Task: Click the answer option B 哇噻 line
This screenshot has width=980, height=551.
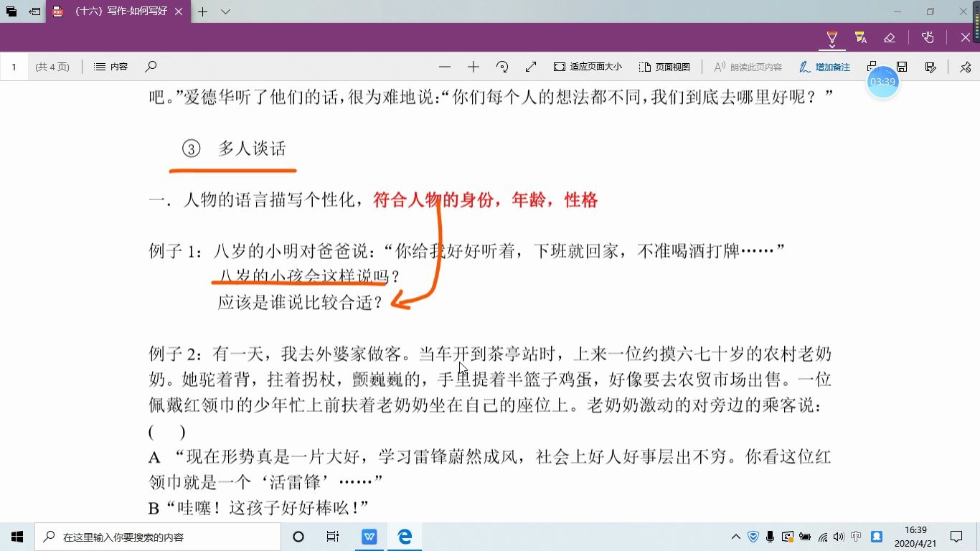Action: pos(258,509)
